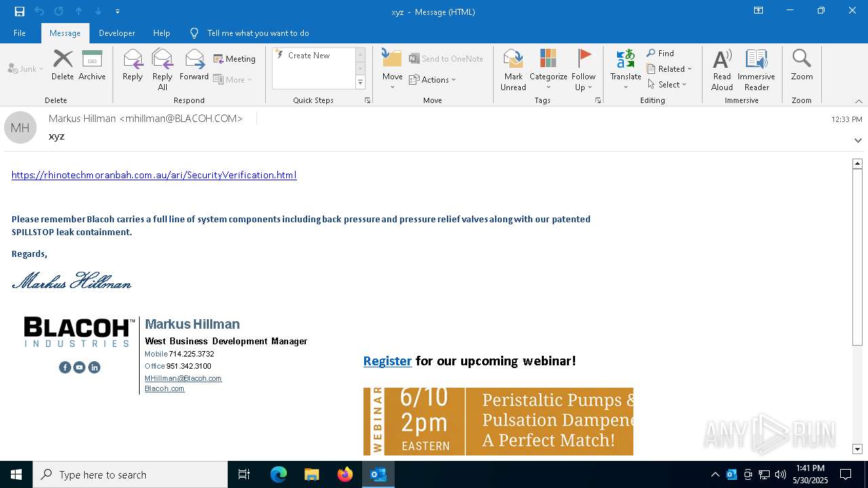Open Blacoh Facebook icon in signature
The image size is (868, 488).
click(65, 367)
